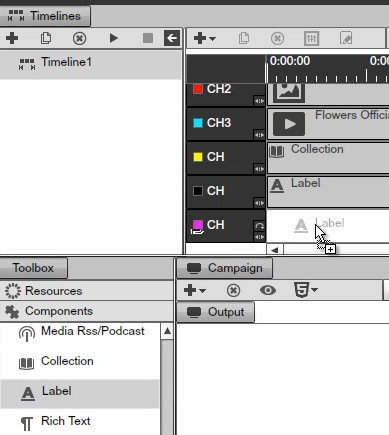The height and width of the screenshot is (435, 389).
Task: Remove the selected timeline with the circled X
Action: (x=79, y=38)
